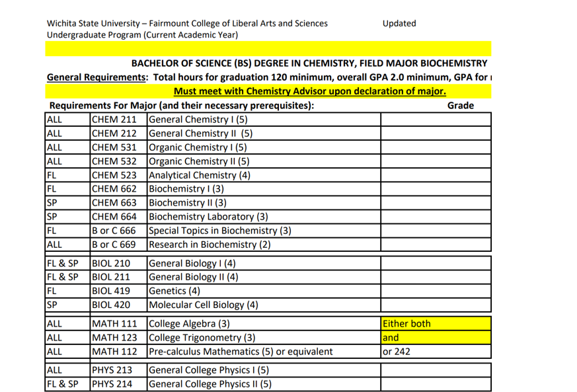Click ALL semester cell for MATH 111
Screen dimensions: 577x392
click(67, 325)
